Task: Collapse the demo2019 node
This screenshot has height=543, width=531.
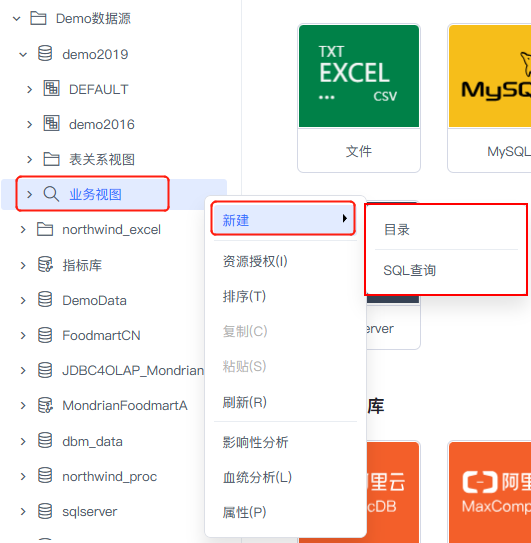Action: [x=23, y=54]
